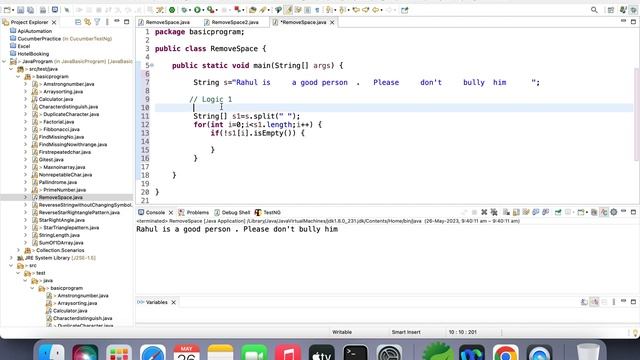
Task: Click Remove Launch icon in Console toolbar
Action: pyautogui.click(x=484, y=212)
